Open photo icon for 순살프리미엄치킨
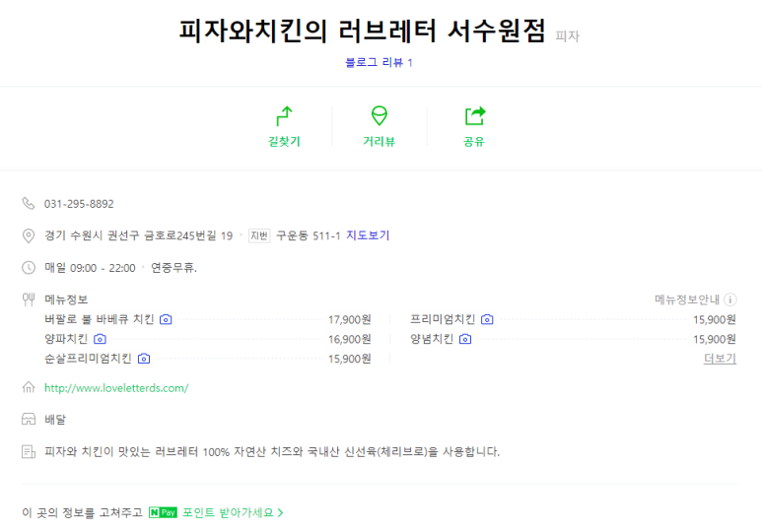 point(144,359)
